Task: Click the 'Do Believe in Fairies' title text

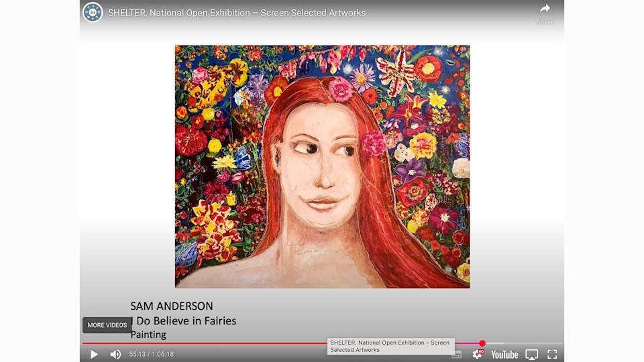Action: pos(186,321)
